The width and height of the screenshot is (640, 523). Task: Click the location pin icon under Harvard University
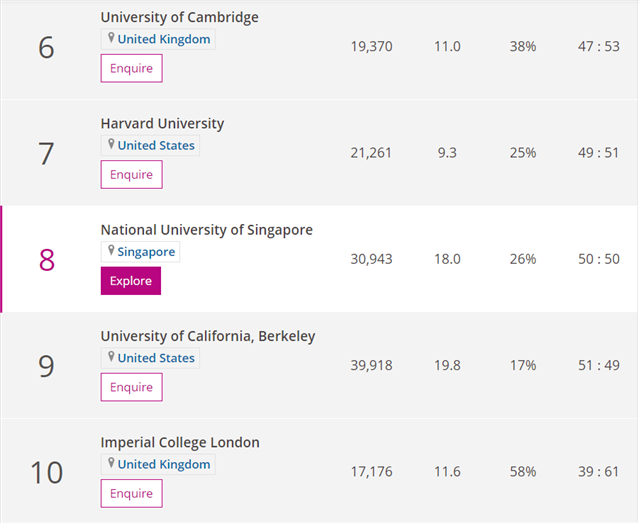click(111, 144)
